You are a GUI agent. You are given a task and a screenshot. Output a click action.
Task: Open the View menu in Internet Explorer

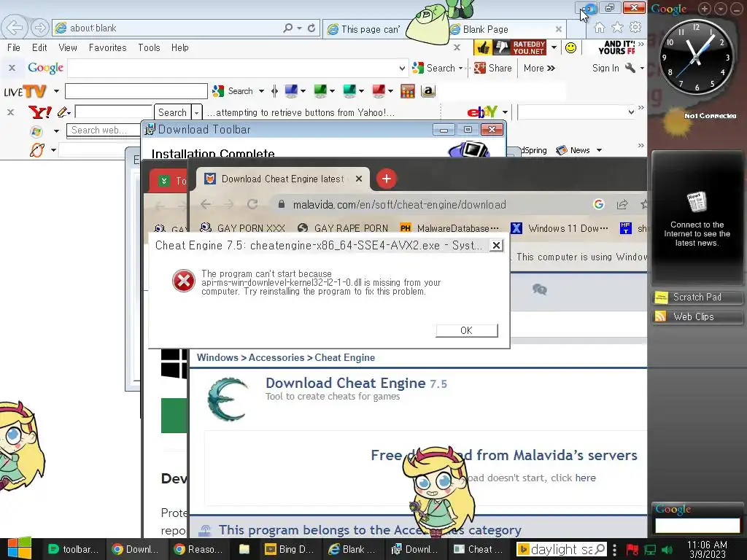click(68, 47)
